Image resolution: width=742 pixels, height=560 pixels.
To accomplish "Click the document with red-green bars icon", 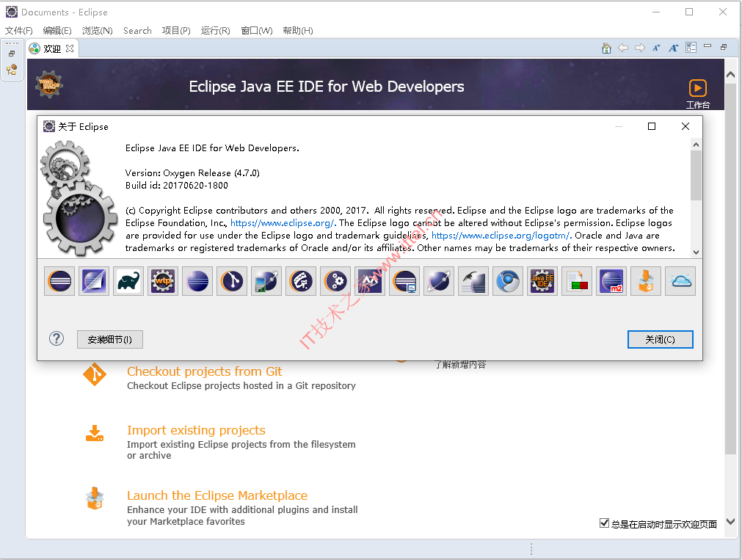I will coord(577,281).
